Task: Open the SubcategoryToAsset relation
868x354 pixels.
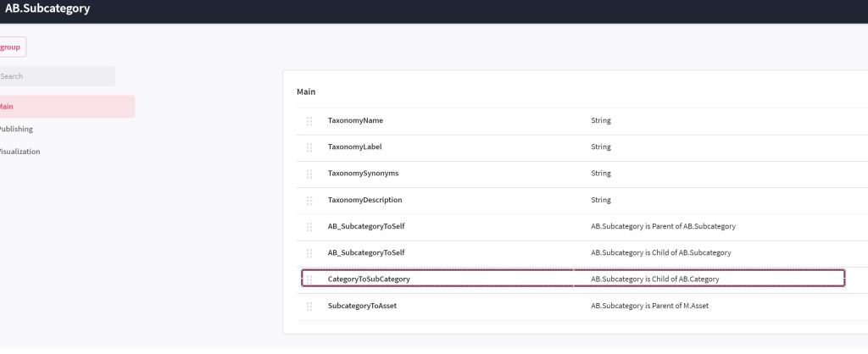Action: pos(362,306)
